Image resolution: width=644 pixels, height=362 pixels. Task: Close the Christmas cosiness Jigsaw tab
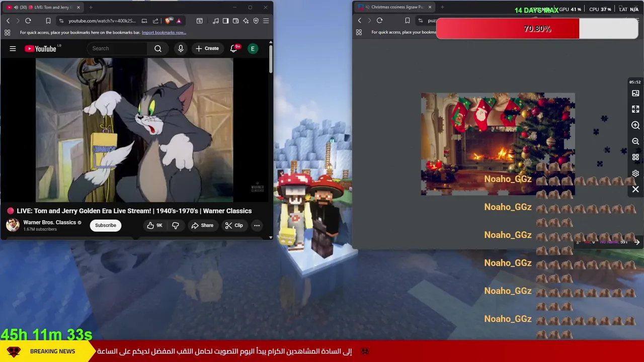pyautogui.click(x=430, y=7)
